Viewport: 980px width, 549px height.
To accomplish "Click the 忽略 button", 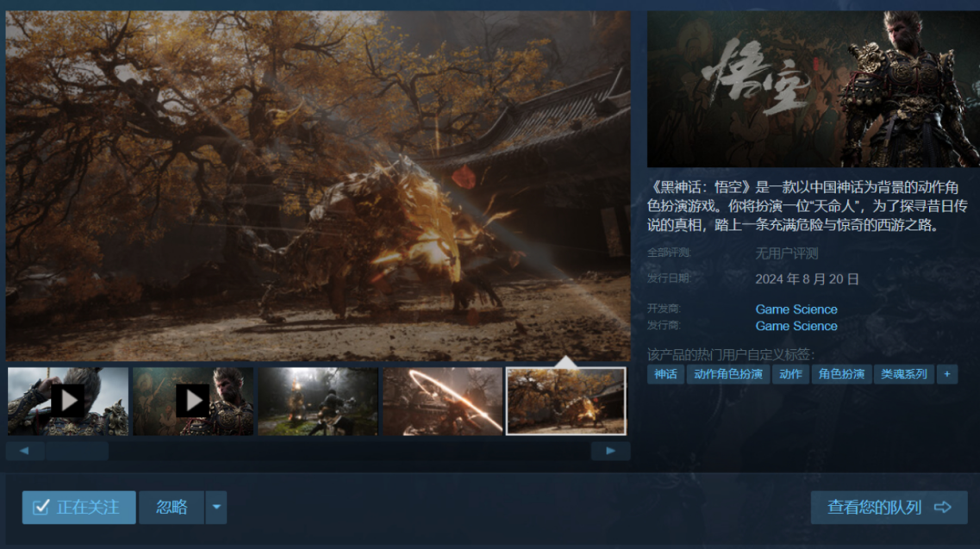I will pyautogui.click(x=172, y=508).
